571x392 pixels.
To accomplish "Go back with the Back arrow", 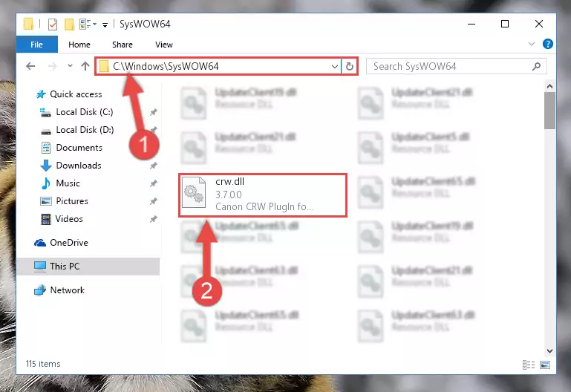I will coord(30,66).
